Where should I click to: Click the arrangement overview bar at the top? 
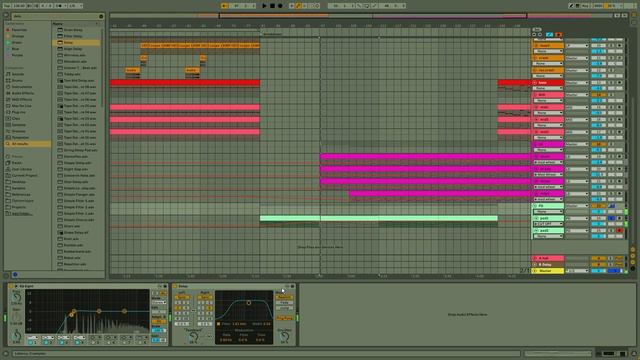click(x=361, y=16)
